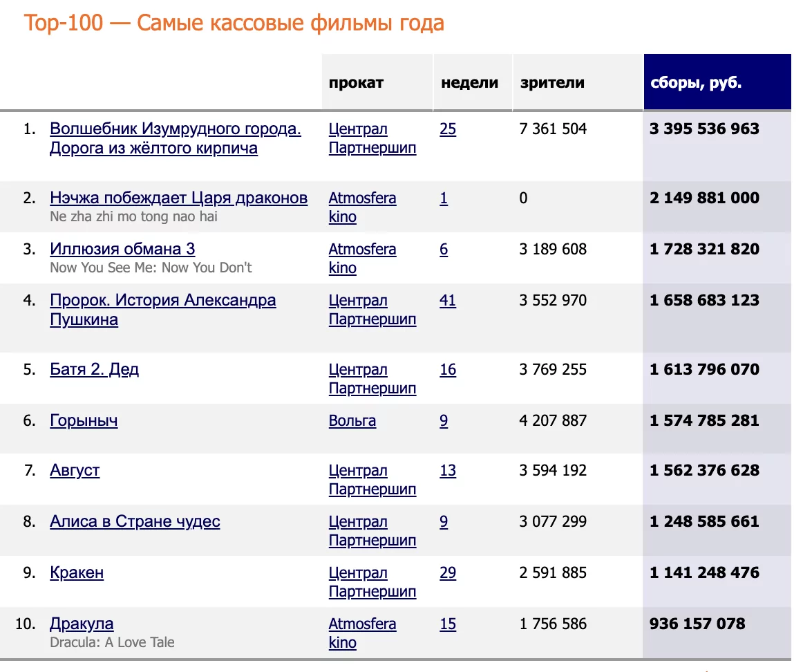Open "Нэчжа побеждает Царя драконов" film page
Image resolution: width=803 pixels, height=672 pixels.
(x=178, y=198)
